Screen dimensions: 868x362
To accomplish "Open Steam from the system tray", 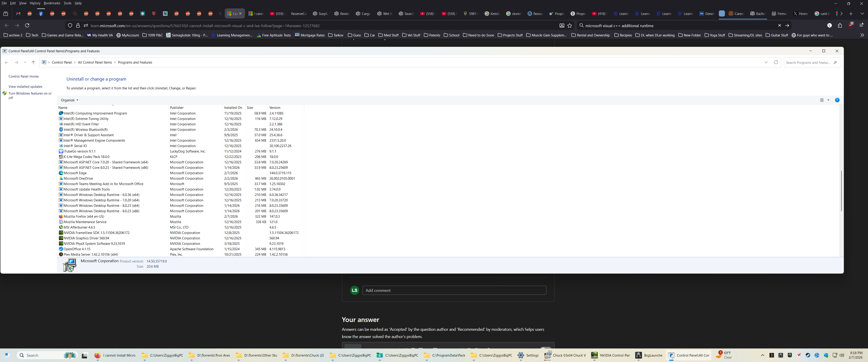I will coord(808,355).
